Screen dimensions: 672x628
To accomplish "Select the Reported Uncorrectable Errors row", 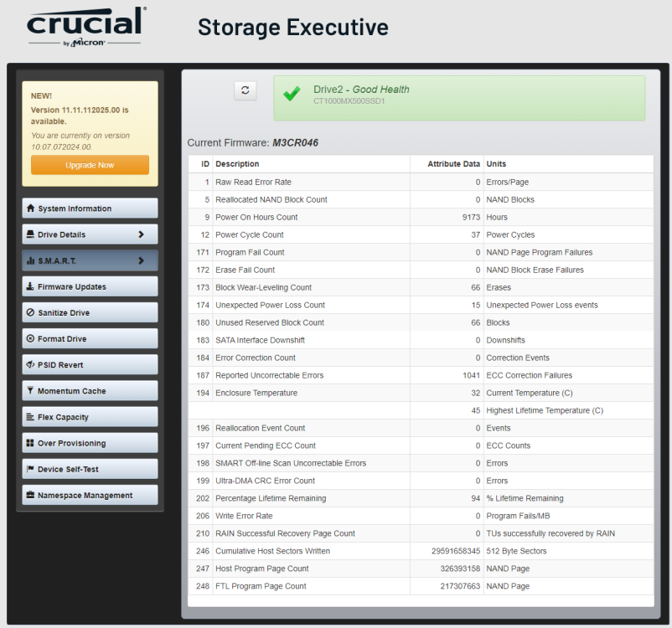I will pos(421,375).
